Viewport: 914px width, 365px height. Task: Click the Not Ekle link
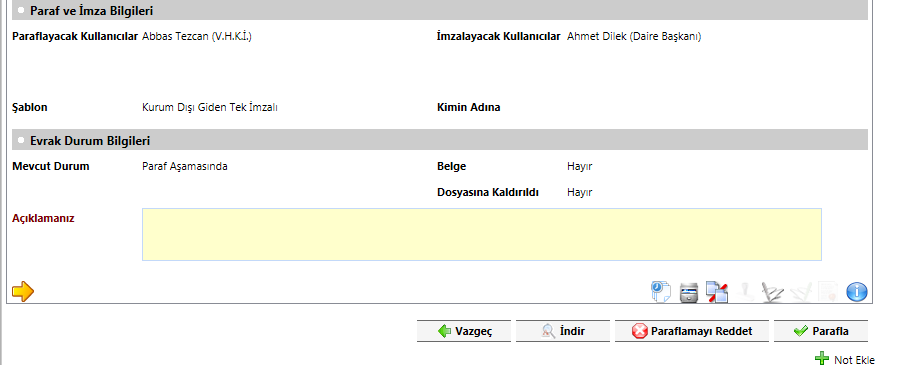(845, 359)
